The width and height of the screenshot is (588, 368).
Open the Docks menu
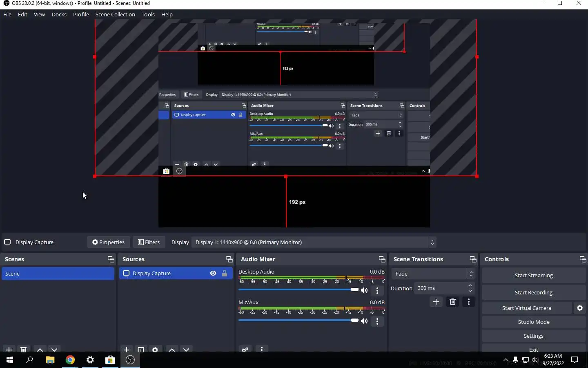59,14
